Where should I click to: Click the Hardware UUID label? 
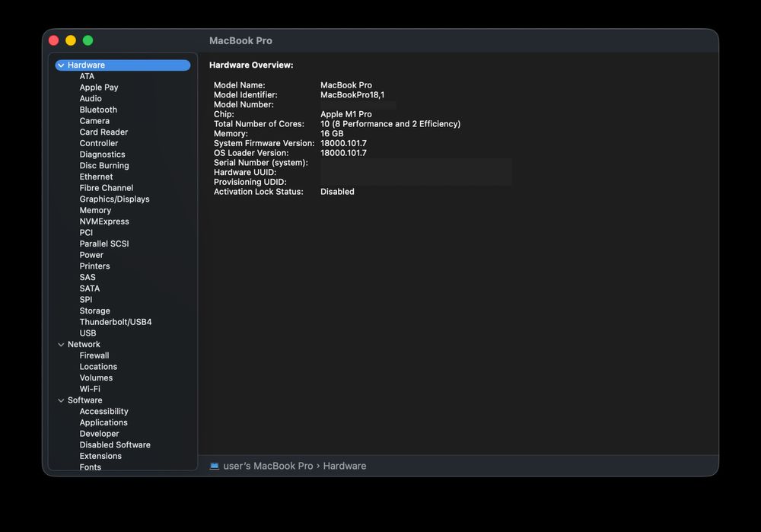coord(245,172)
